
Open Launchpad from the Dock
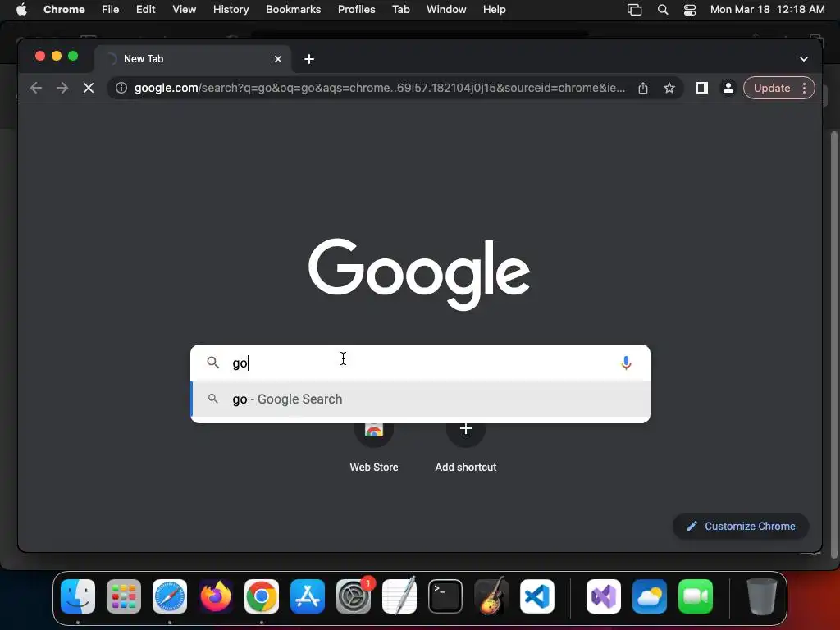point(124,596)
